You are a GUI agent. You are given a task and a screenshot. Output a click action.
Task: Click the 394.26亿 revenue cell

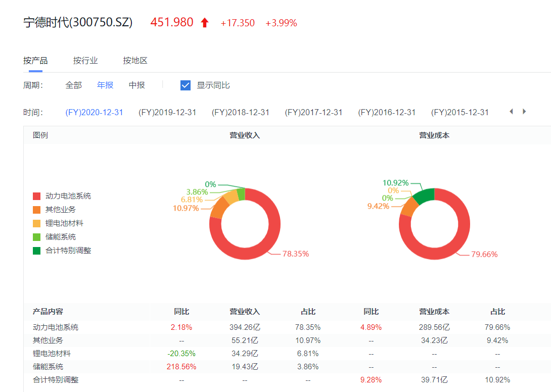[245, 327]
